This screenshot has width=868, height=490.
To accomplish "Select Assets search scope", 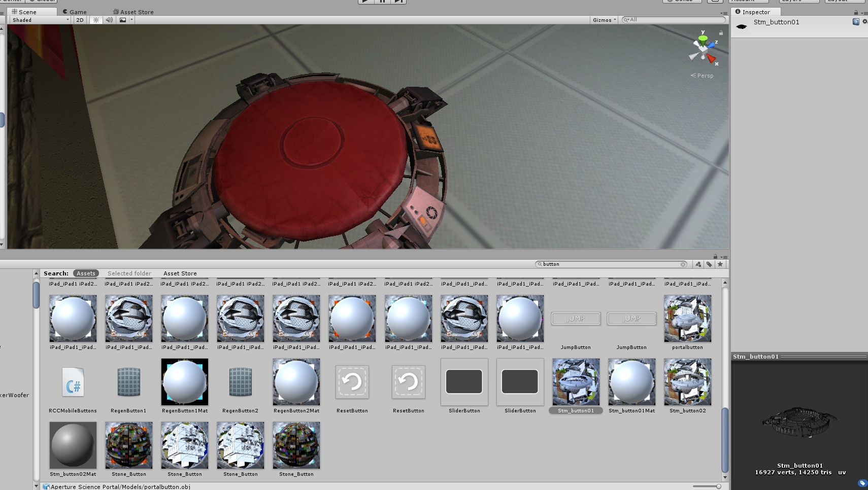I will pos(86,273).
